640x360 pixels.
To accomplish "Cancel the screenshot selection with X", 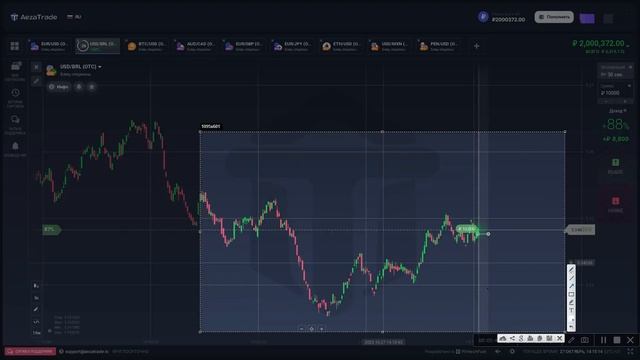I will (560, 338).
